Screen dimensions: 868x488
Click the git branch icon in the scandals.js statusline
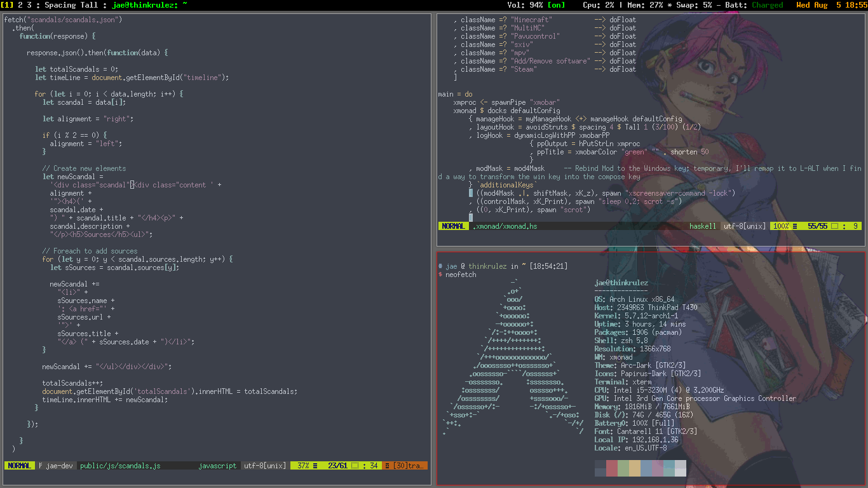click(40, 465)
